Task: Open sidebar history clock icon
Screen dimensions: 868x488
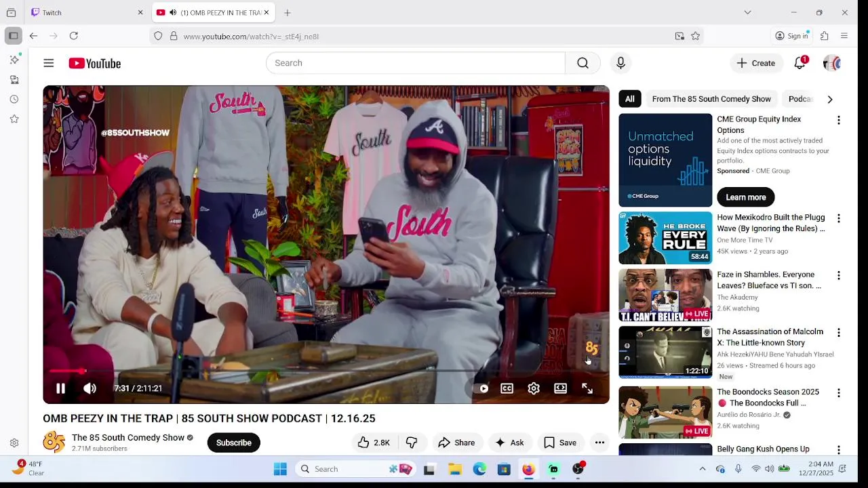Action: 14,99
